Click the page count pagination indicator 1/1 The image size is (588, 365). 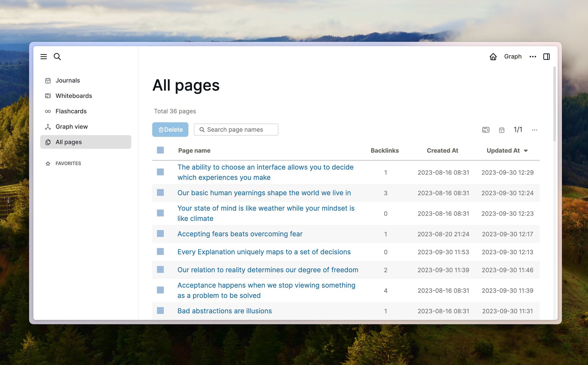(518, 129)
